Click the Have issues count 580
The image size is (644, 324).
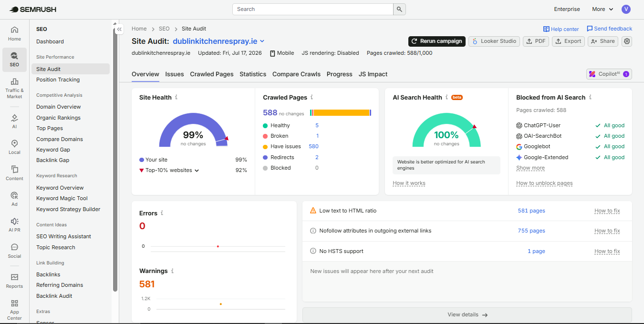coord(313,146)
